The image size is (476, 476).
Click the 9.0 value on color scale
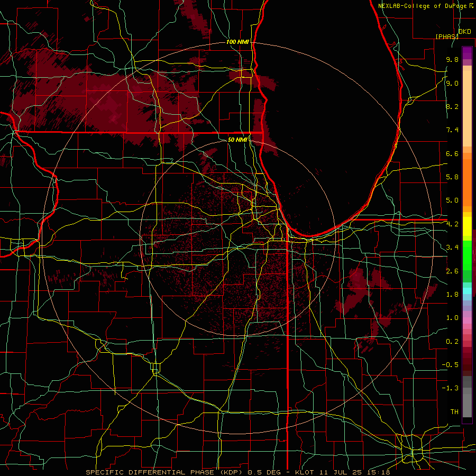pyautogui.click(x=452, y=83)
